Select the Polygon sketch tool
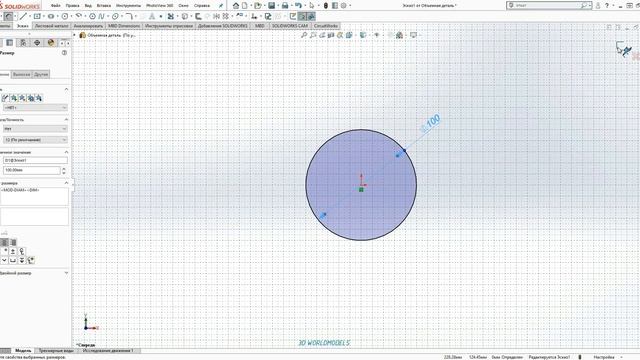 92,16
